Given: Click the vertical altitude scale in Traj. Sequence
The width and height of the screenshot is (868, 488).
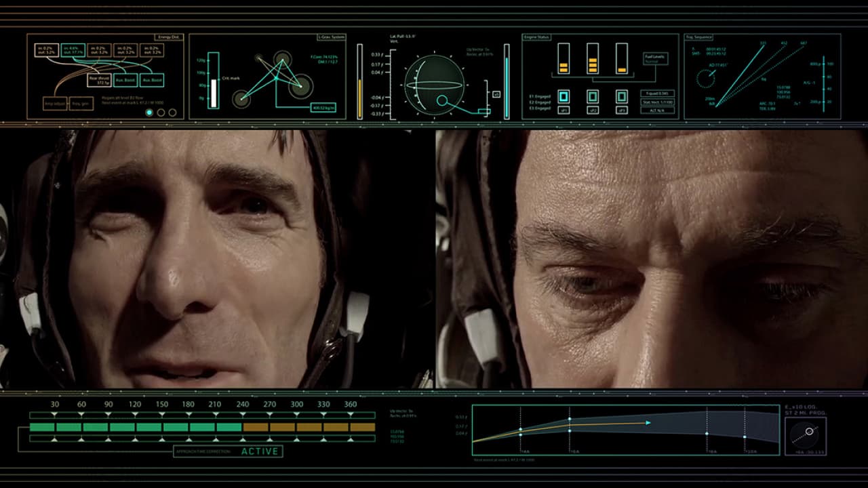Looking at the screenshot, I should coord(823,83).
